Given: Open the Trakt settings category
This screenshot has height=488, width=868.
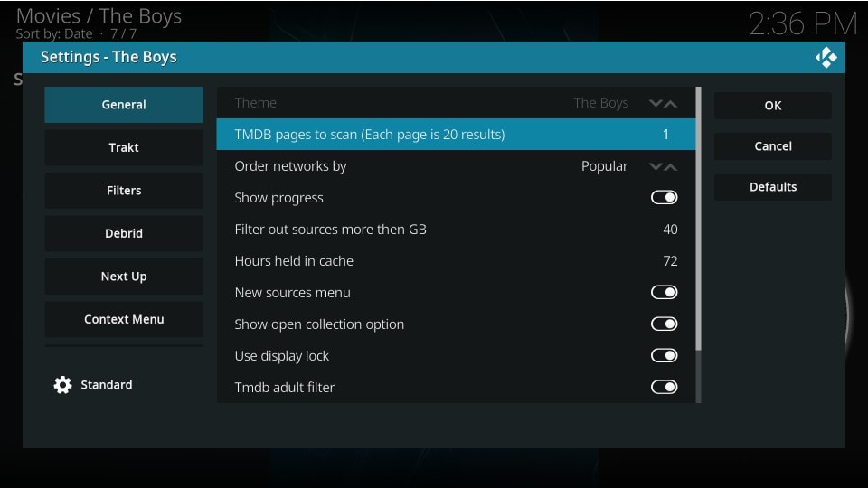Looking at the screenshot, I should (x=124, y=147).
